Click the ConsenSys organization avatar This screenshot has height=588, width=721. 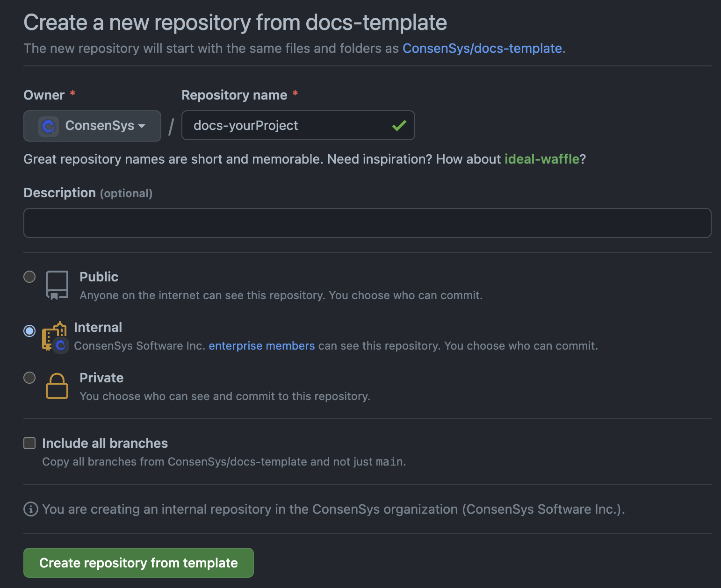(x=49, y=126)
